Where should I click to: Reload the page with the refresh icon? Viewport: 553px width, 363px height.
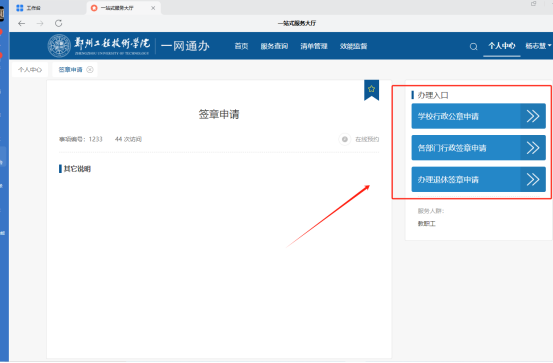coord(59,23)
